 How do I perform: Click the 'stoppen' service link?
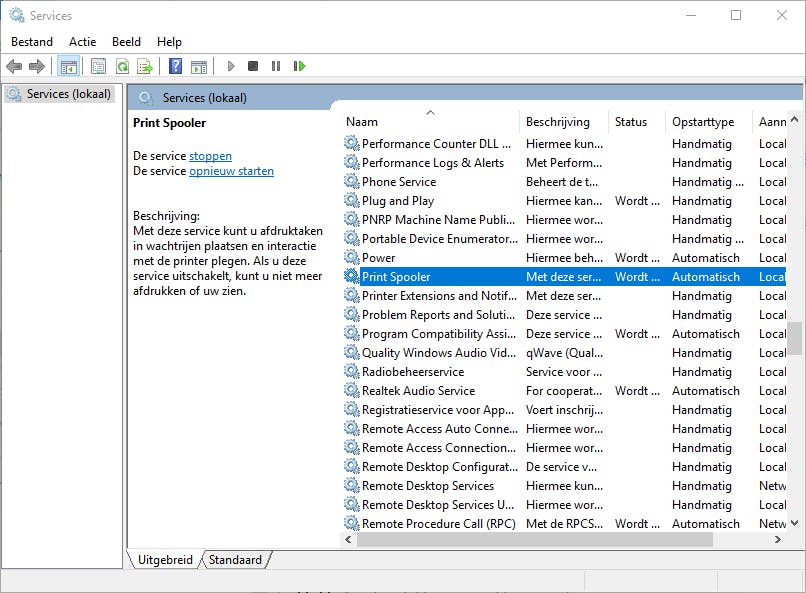click(x=210, y=156)
